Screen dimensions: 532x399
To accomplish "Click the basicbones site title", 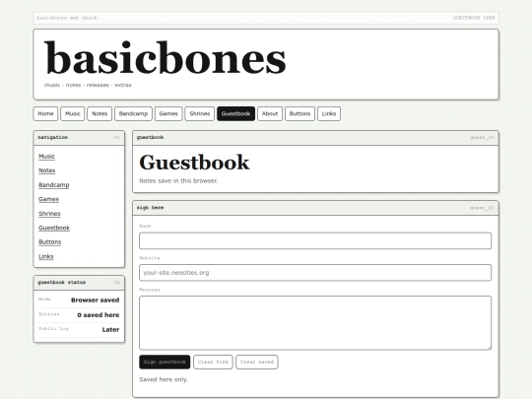I will 166,58.
